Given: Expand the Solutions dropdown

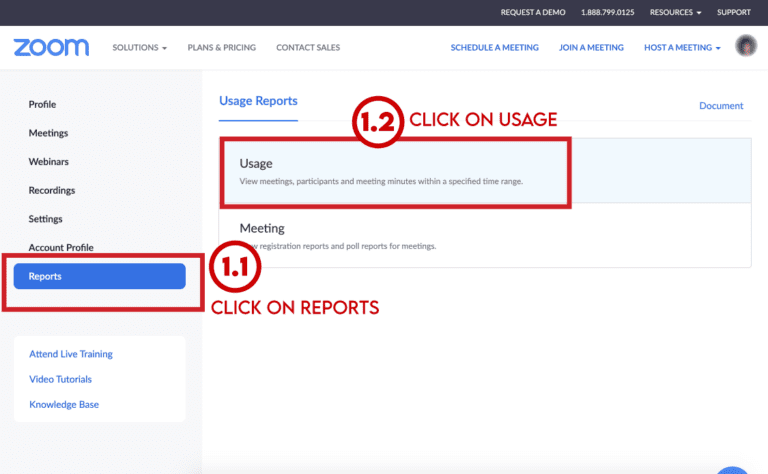Looking at the screenshot, I should point(139,48).
